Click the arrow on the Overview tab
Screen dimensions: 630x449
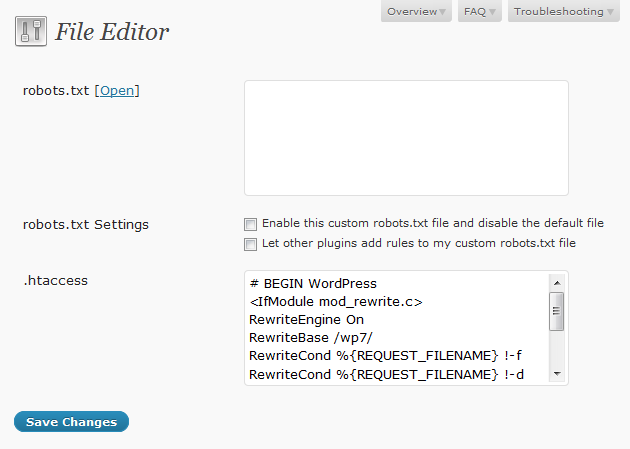(x=443, y=13)
